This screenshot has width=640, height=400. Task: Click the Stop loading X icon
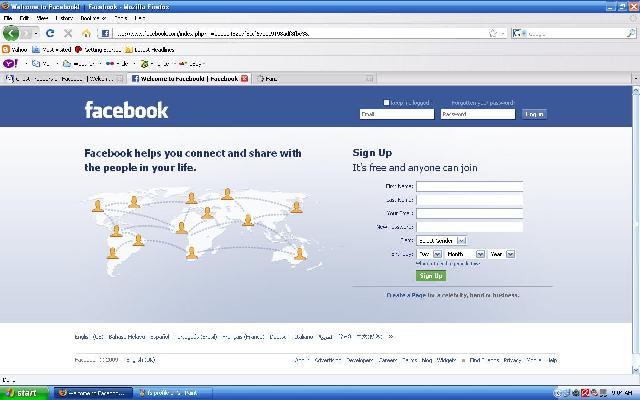(x=68, y=33)
